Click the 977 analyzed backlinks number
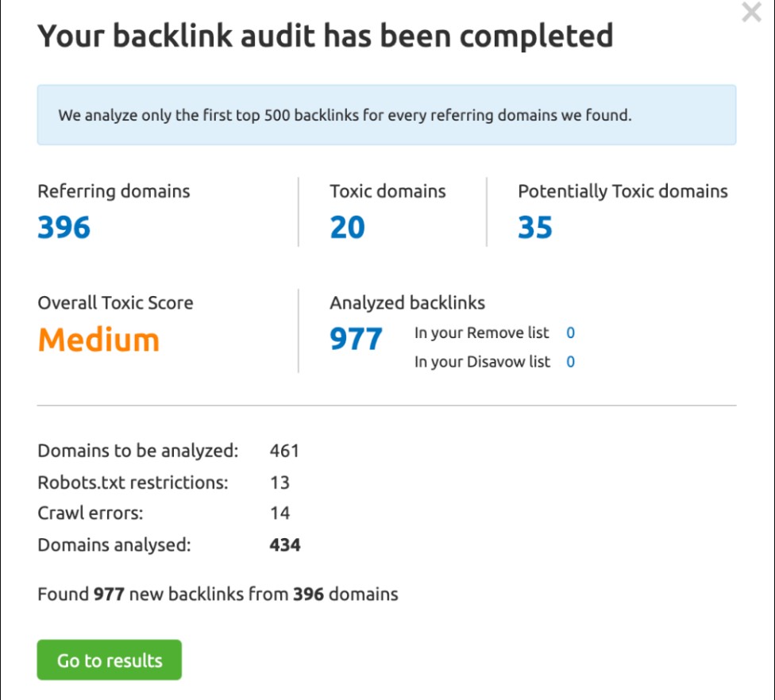 click(x=356, y=339)
